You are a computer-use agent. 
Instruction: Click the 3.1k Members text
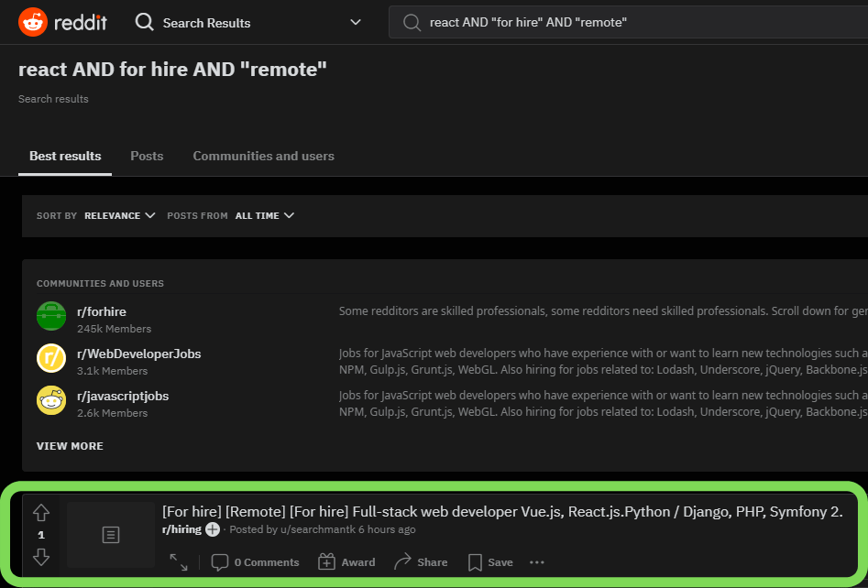click(x=113, y=371)
